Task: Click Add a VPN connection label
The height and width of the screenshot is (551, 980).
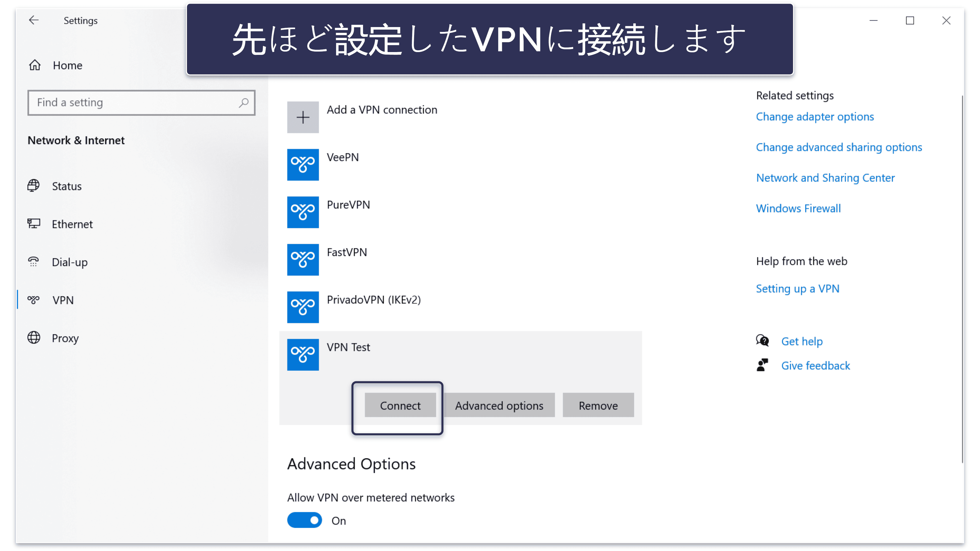Action: coord(382,110)
